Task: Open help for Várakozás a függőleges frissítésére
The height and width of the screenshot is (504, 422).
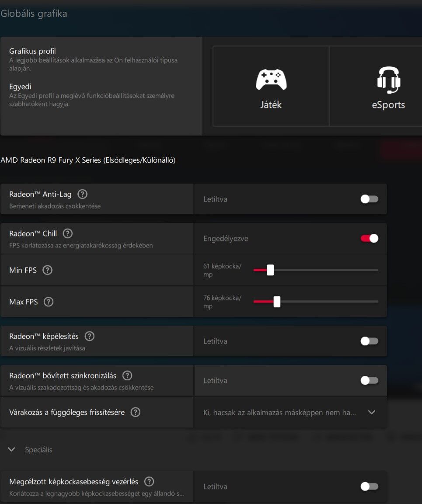Action: (136, 412)
